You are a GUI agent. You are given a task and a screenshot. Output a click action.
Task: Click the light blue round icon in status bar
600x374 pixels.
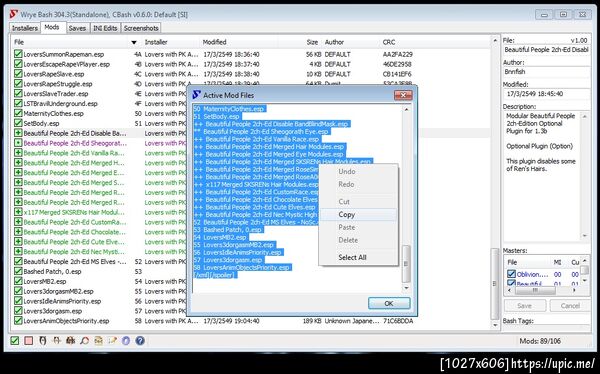point(126,340)
